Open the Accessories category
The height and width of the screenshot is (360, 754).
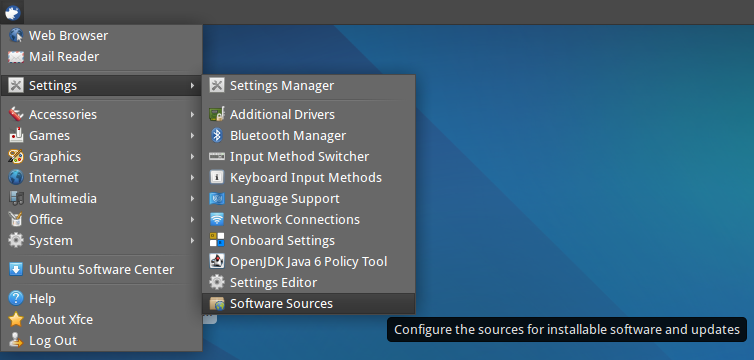[101, 114]
